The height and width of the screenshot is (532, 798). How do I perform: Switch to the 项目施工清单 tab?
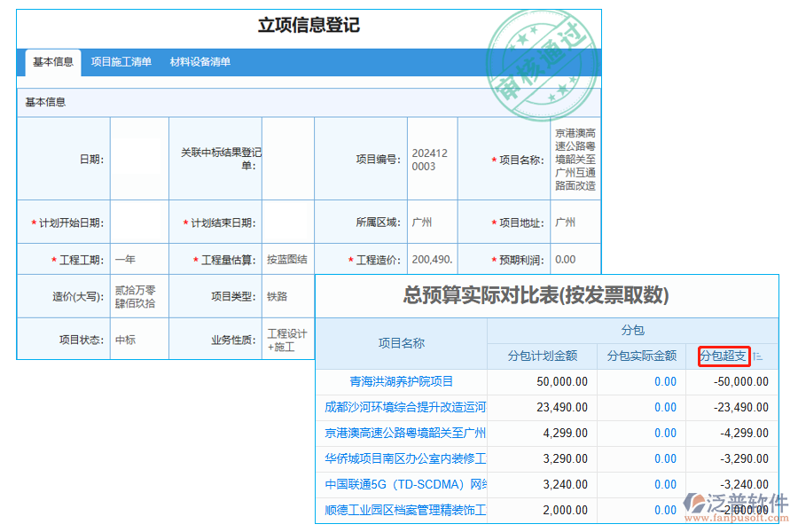123,63
